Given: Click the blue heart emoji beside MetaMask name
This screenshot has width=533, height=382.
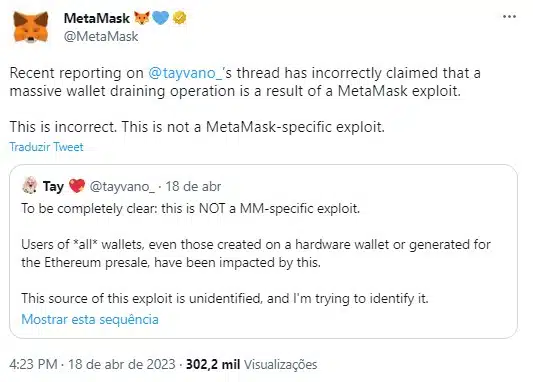Looking at the screenshot, I should click(160, 18).
